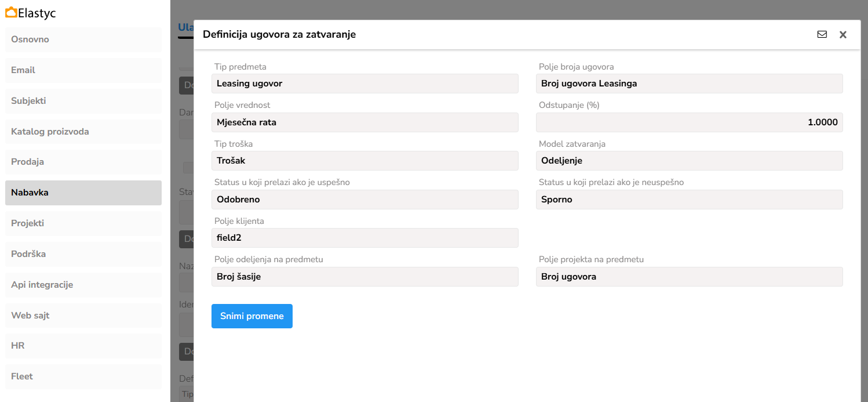Open the Polje vrednost dropdown

(364, 122)
